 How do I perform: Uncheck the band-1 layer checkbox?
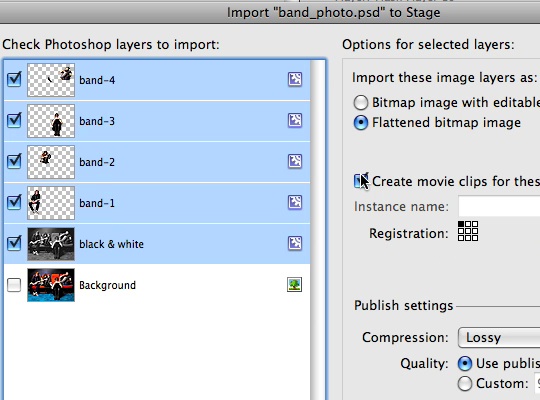(14, 202)
